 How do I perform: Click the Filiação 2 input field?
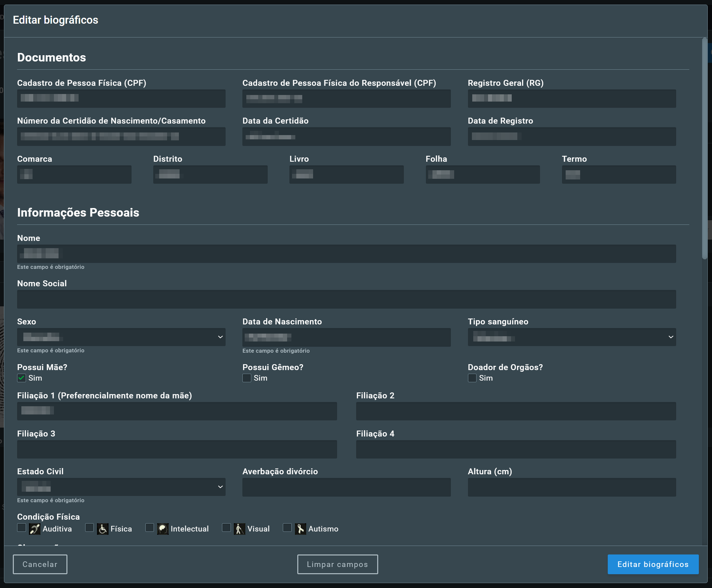click(516, 411)
